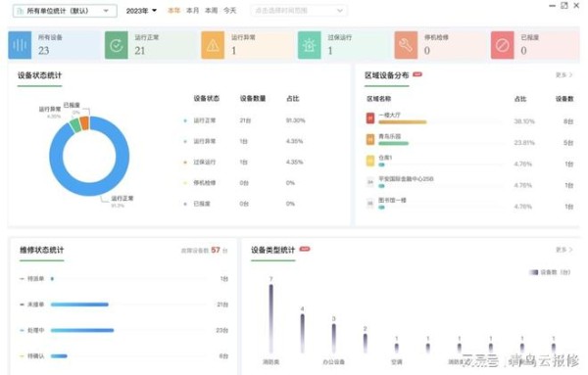This screenshot has height=375, width=588.
Task: Click the fault device count 57
Action: coord(216,250)
